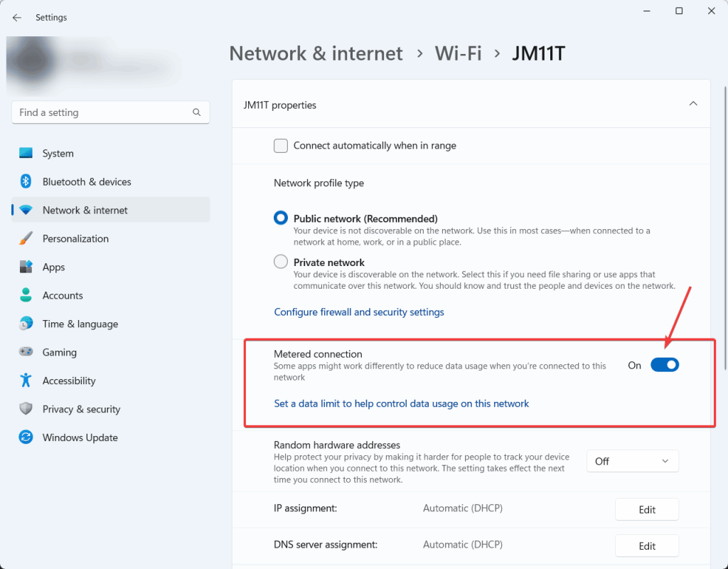Click the Edit button for IP assignment
This screenshot has width=728, height=569.
coord(646,509)
